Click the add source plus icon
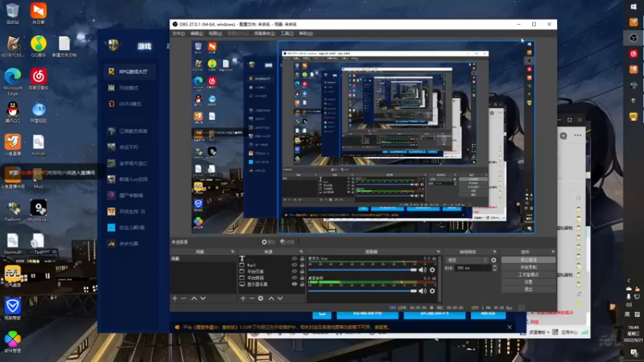Viewport: 644px width, 362px height. 243,298
